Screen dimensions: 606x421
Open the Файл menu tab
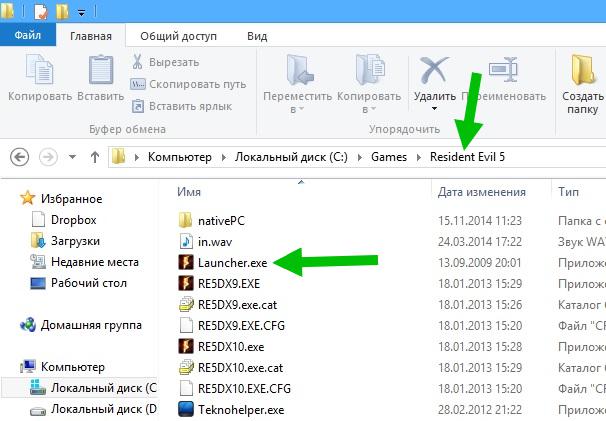[28, 35]
